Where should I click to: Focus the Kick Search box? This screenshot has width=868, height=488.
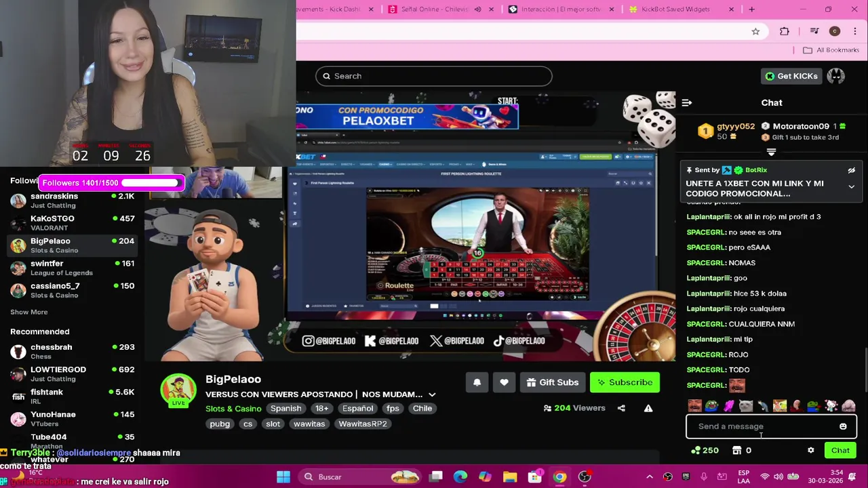[x=434, y=76]
